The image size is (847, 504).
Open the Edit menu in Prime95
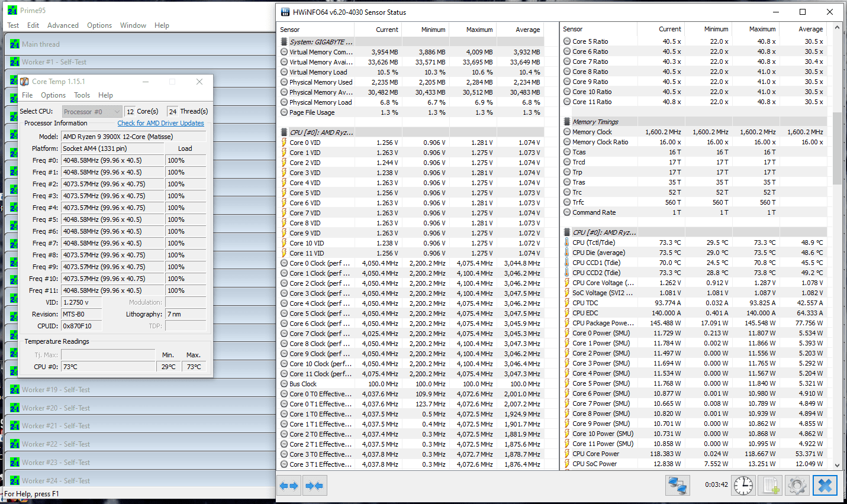click(x=33, y=25)
